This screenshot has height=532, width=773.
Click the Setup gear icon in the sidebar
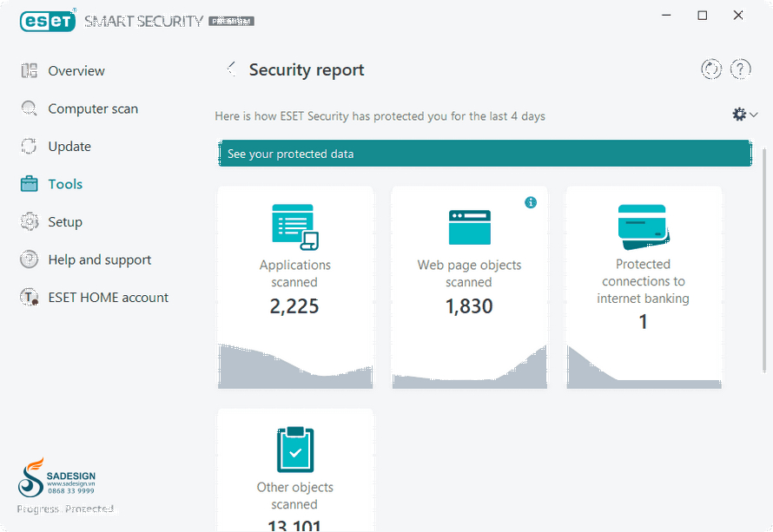click(29, 221)
